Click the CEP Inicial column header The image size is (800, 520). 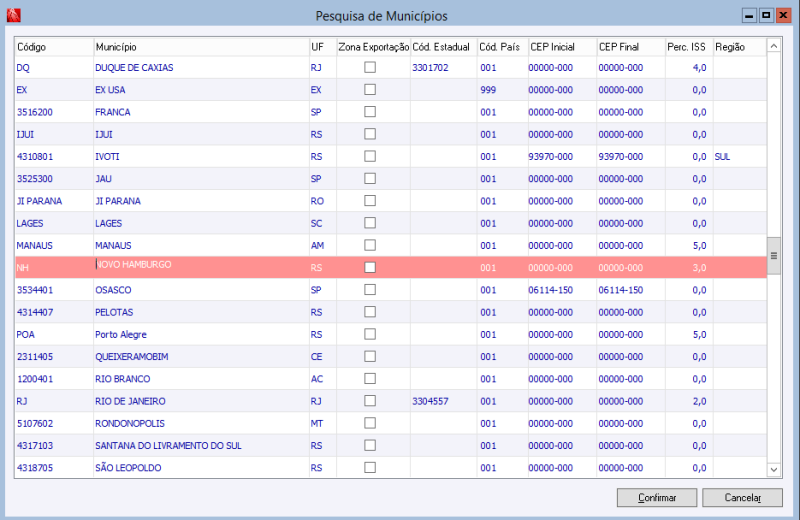pos(562,47)
